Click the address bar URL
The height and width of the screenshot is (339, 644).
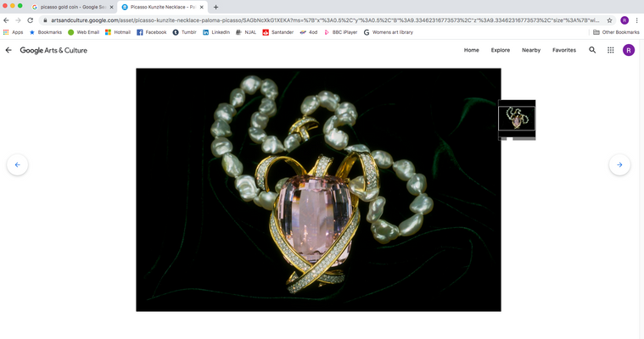tap(324, 20)
